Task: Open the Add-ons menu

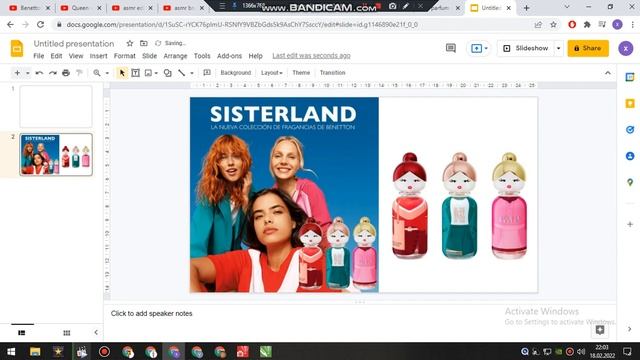Action: [229, 56]
